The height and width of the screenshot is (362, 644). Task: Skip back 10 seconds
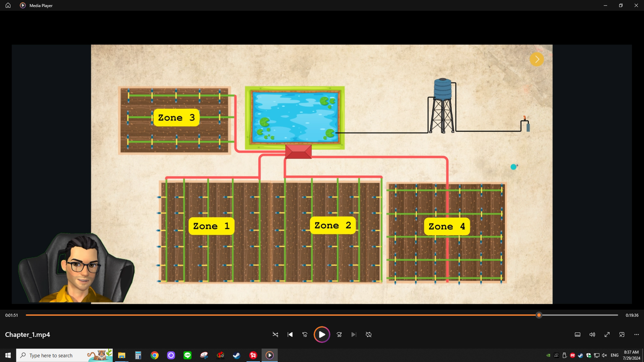[x=305, y=335]
